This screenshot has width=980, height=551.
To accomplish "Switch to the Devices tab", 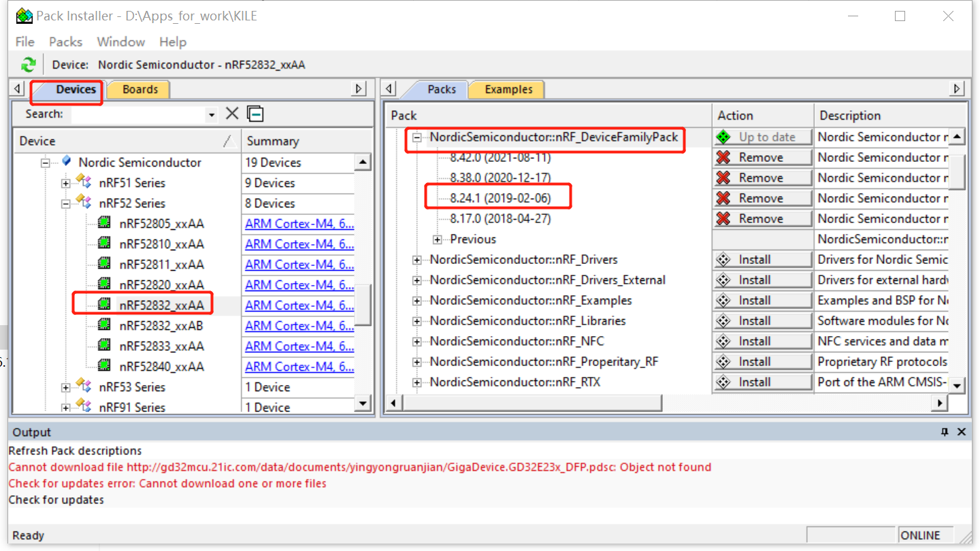I will 76,89.
